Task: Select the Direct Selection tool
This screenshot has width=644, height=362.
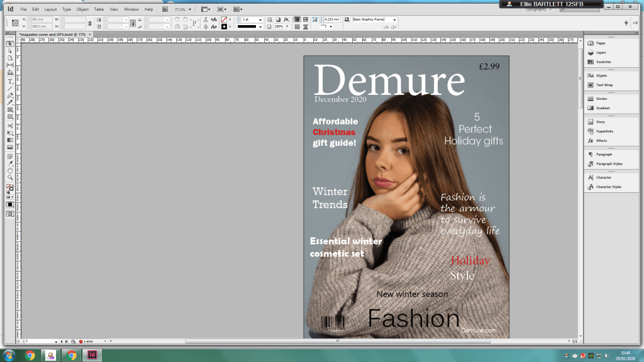Action: (x=10, y=51)
